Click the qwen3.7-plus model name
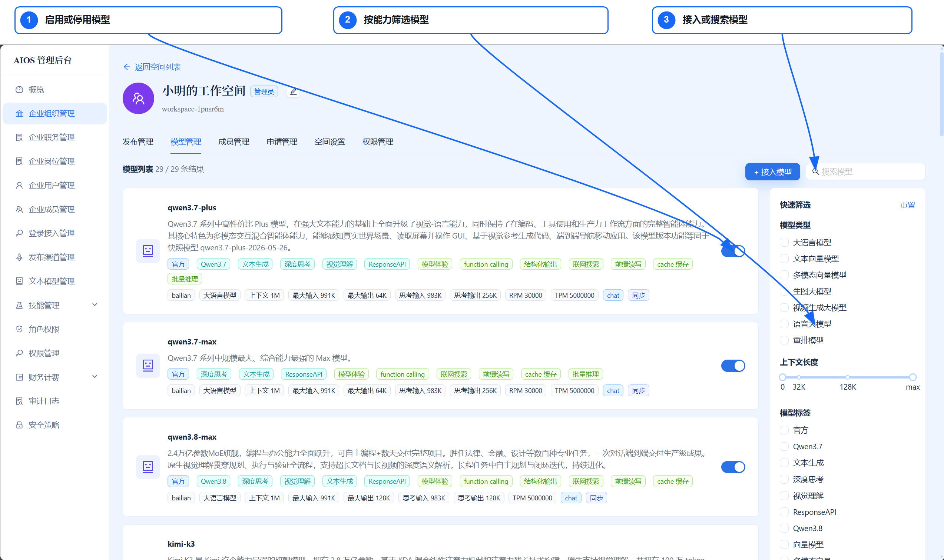 (192, 208)
